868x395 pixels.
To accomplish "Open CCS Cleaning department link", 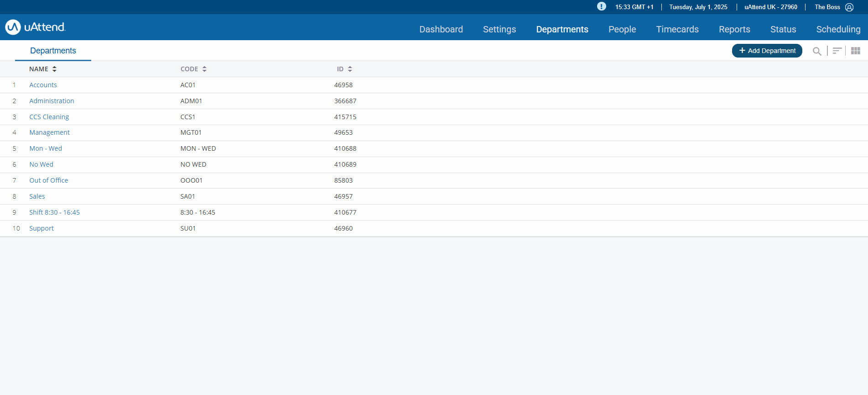I will 49,117.
